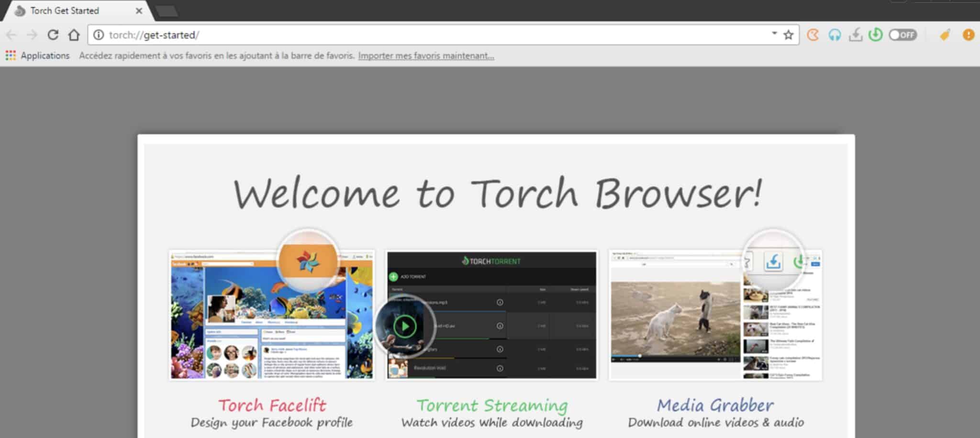
Task: Click the orange alert menu icon
Action: point(969,35)
